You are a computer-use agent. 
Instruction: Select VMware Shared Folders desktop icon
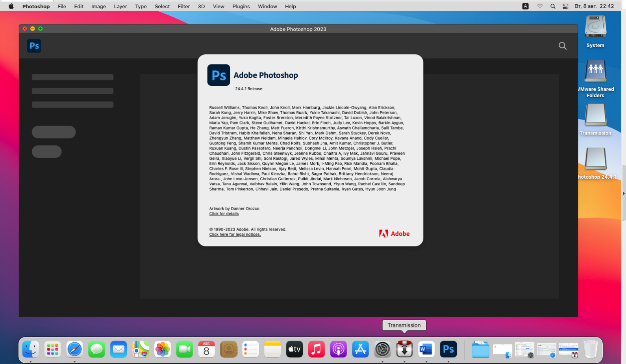(595, 72)
